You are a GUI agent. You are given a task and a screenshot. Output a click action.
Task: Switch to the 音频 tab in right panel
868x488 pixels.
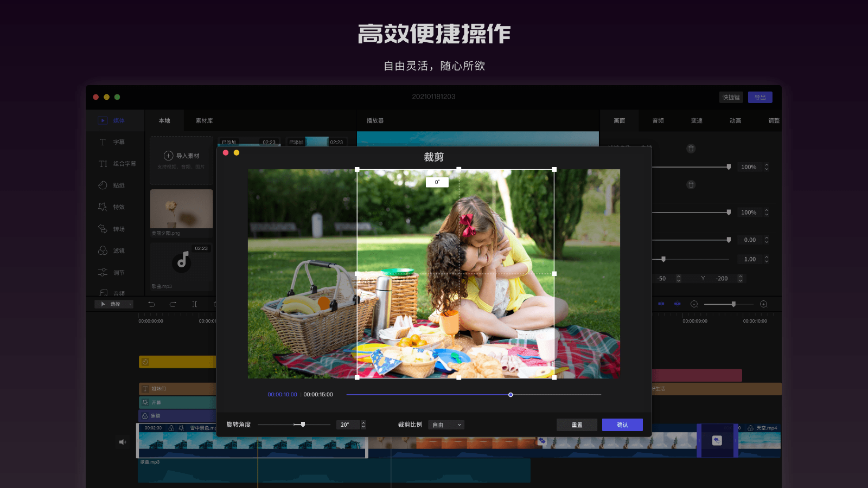coord(658,120)
